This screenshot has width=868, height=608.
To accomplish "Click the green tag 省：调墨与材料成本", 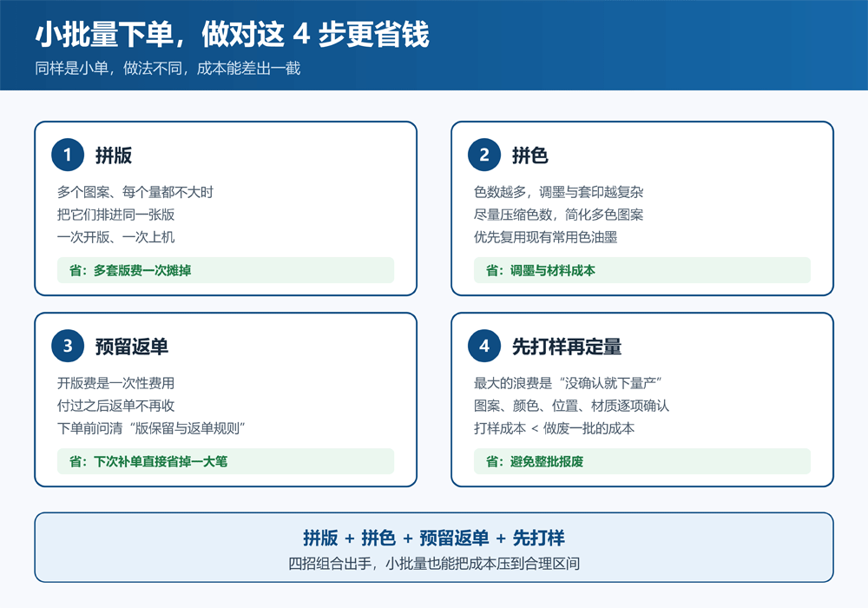I will point(642,270).
